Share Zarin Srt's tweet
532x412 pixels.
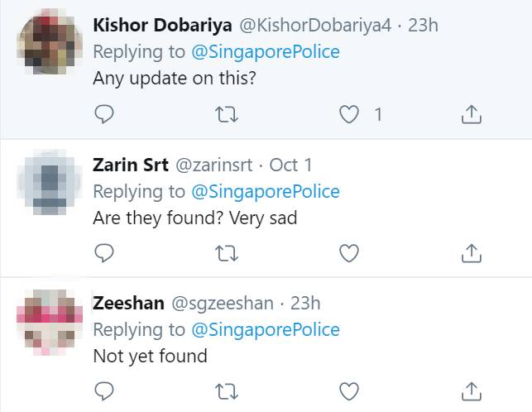point(471,252)
